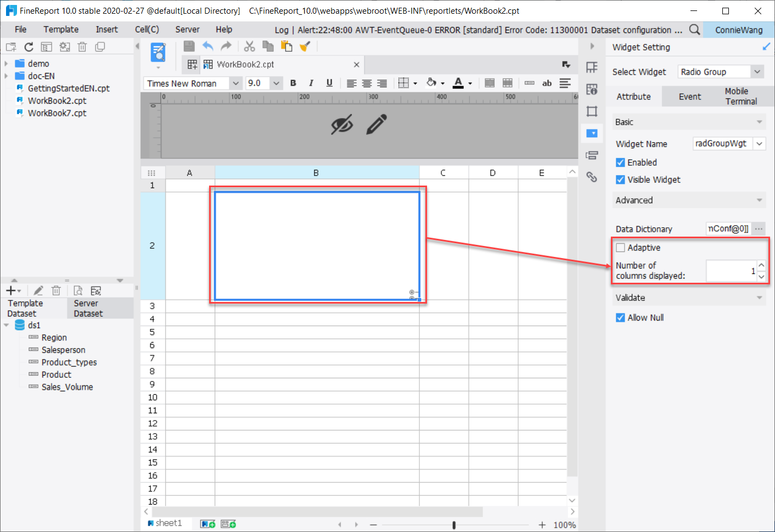Align cell text right

pos(382,83)
